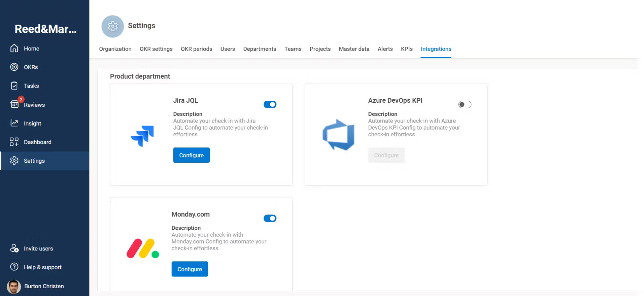Go to the KPIs tab
Screen dimensions: 644x296
(x=406, y=49)
